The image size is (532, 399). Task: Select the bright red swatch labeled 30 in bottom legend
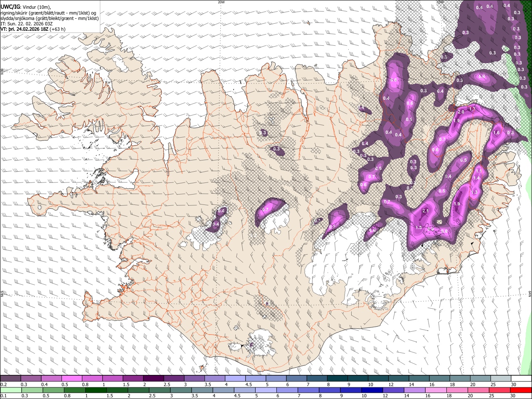[521, 390]
